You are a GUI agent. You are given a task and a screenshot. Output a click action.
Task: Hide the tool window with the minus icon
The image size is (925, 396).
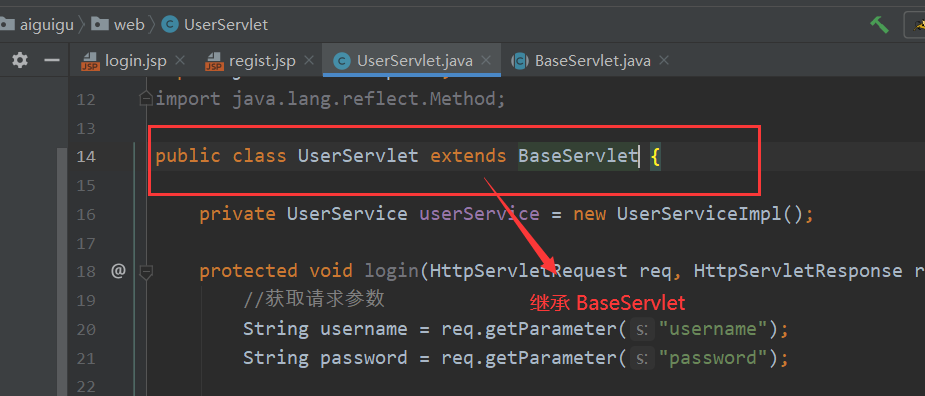[x=53, y=60]
